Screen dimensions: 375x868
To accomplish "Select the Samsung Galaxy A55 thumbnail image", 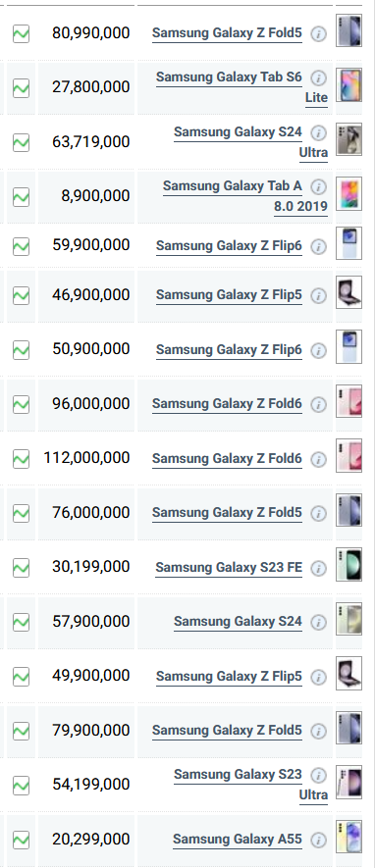I will coord(348,837).
